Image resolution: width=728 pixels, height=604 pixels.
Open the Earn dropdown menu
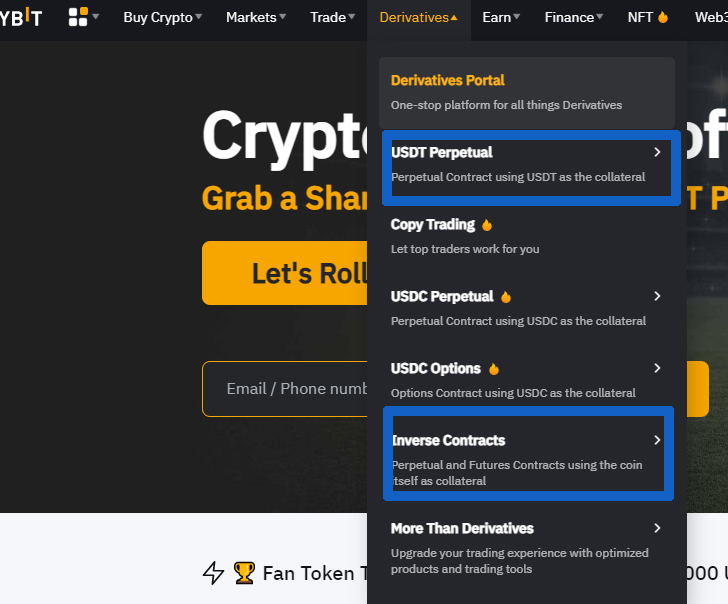pyautogui.click(x=501, y=17)
